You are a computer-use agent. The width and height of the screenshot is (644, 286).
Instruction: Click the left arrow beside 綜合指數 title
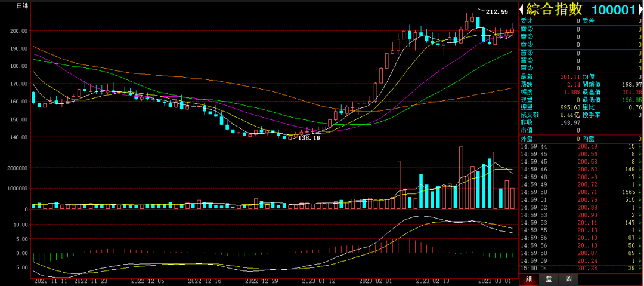tap(522, 10)
